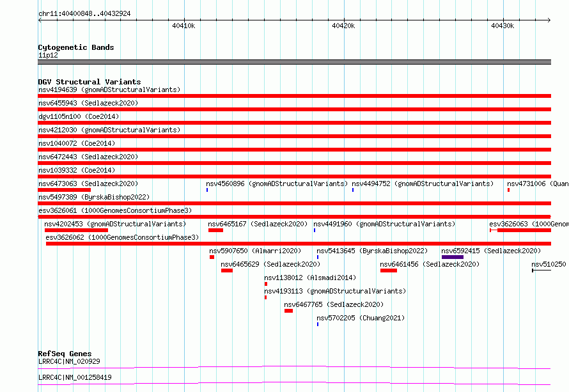The height and width of the screenshot is (392, 569).
Task: Click the short red bar under nsv6473063
Action: tap(64, 190)
